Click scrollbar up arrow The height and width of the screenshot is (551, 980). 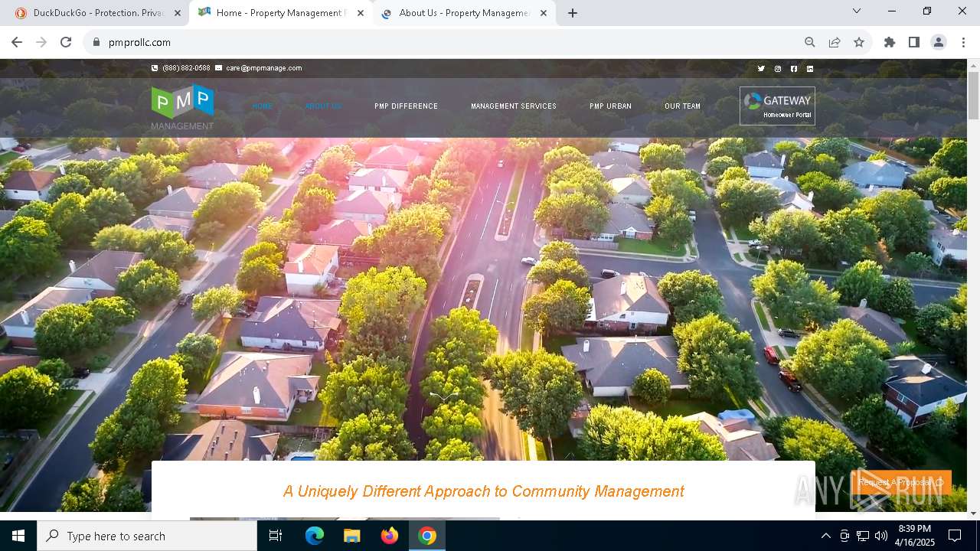(973, 65)
